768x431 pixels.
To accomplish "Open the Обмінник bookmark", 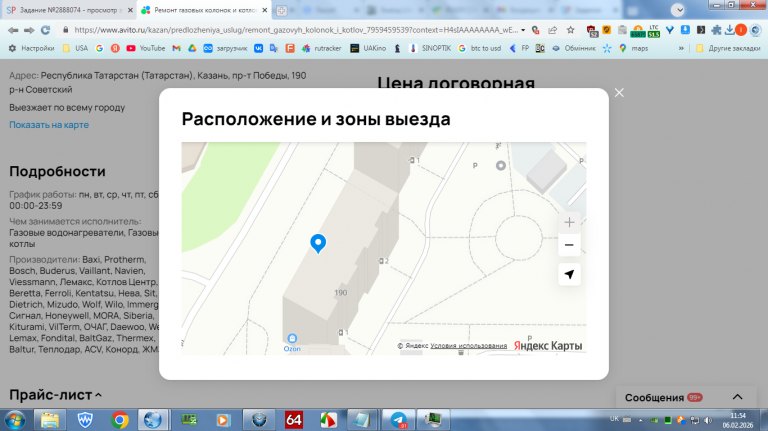I will [573, 48].
